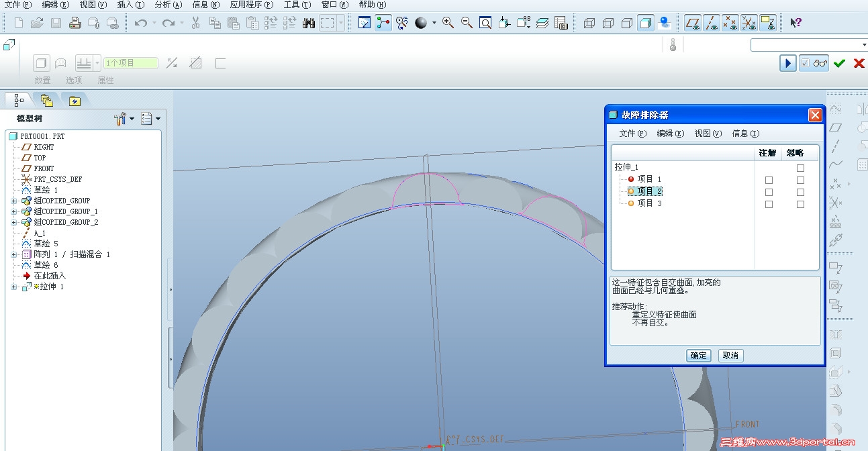Screen dimensions: 868x451
Task: Tick the 忽略 checkbox for 拉伸_1
Action: pos(800,168)
